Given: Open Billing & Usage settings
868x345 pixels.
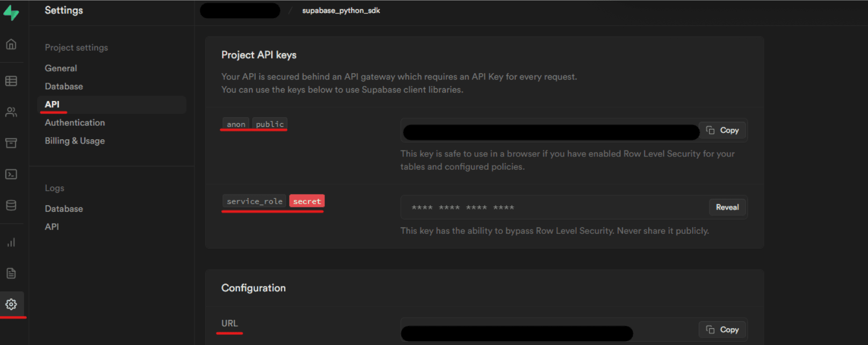Looking at the screenshot, I should pyautogui.click(x=75, y=141).
